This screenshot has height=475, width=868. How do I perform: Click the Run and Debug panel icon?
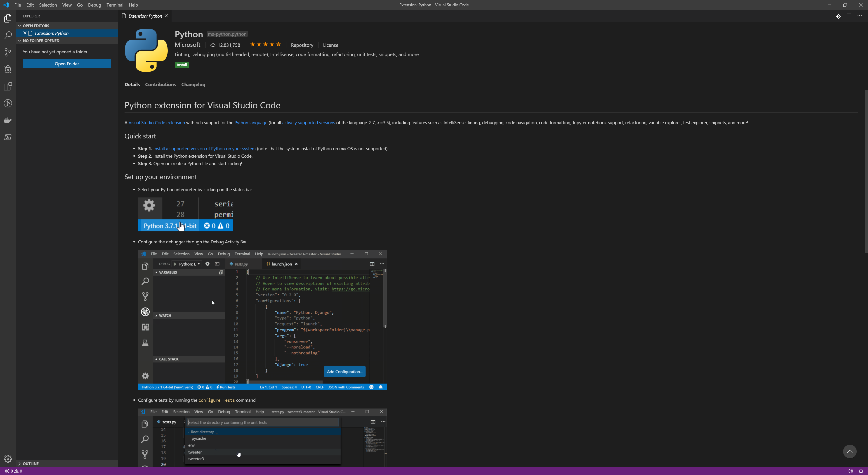point(8,70)
